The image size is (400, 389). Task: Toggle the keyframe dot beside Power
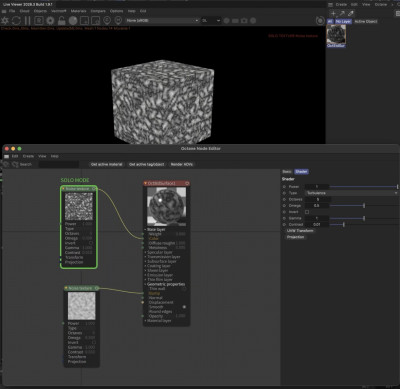pyautogui.click(x=284, y=187)
